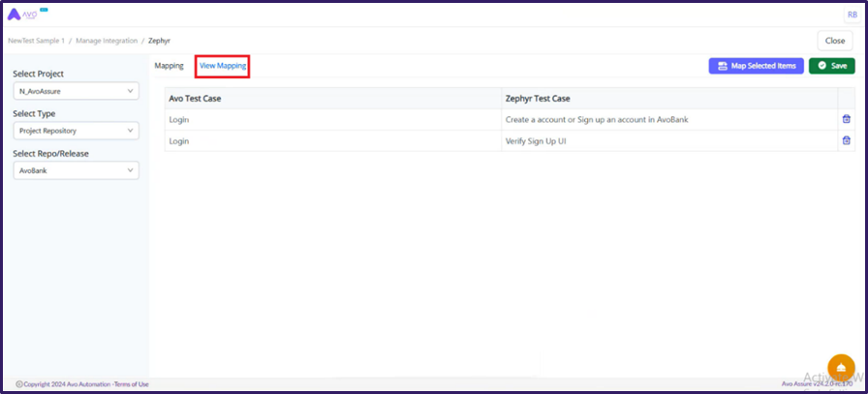
Task: Open the Terms of Use link
Action: click(x=132, y=384)
